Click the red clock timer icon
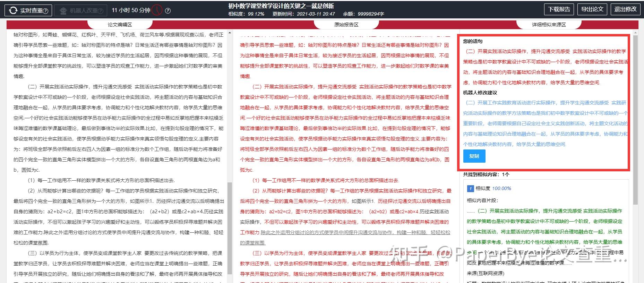The width and height of the screenshot is (644, 283). pos(157,10)
